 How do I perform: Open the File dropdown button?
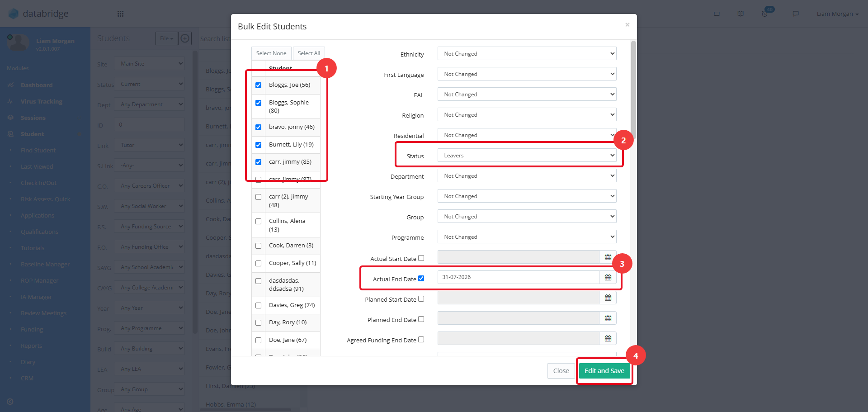point(166,38)
